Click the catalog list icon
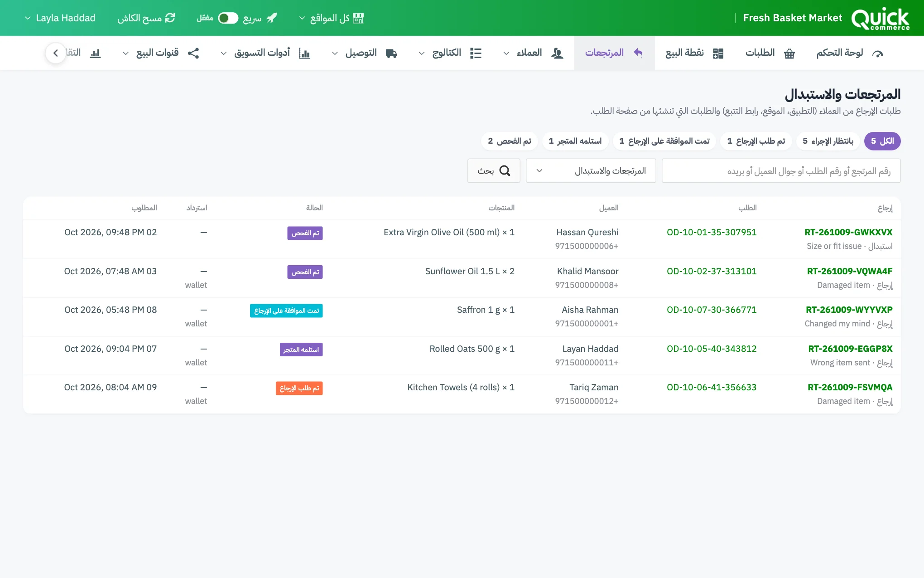The width and height of the screenshot is (924, 578). [x=476, y=53]
